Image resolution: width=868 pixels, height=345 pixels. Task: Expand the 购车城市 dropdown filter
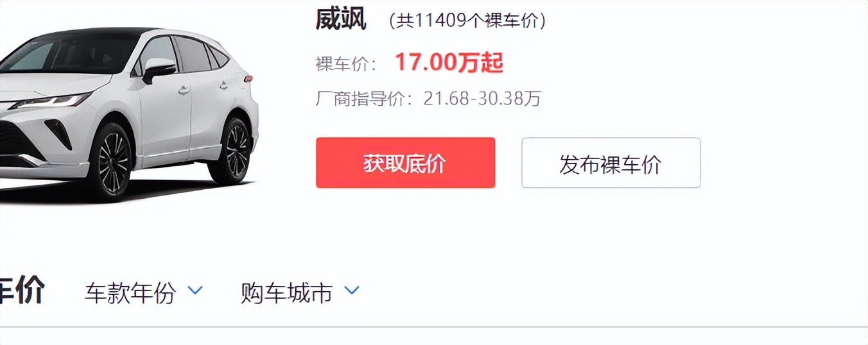300,292
